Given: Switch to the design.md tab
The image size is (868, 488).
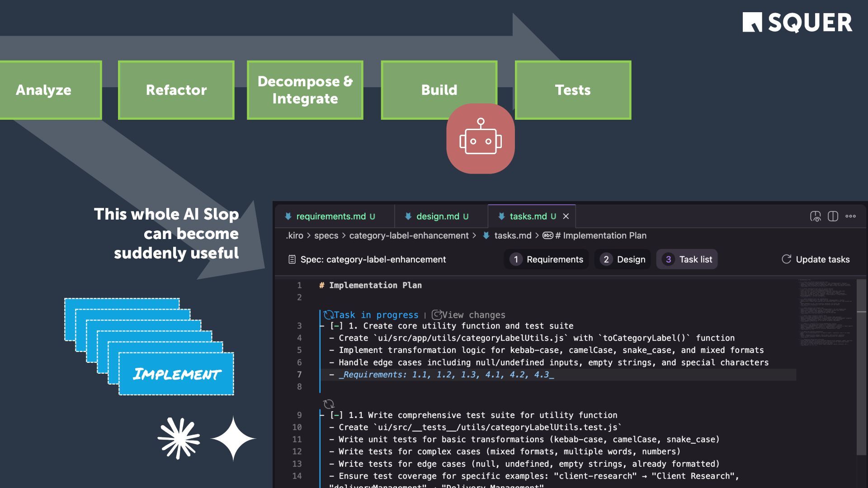Looking at the screenshot, I should [438, 216].
